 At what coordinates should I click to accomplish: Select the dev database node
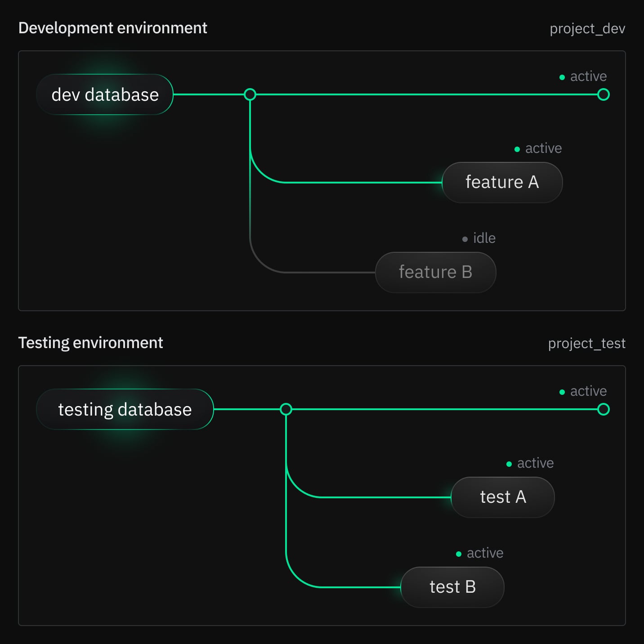tap(105, 94)
